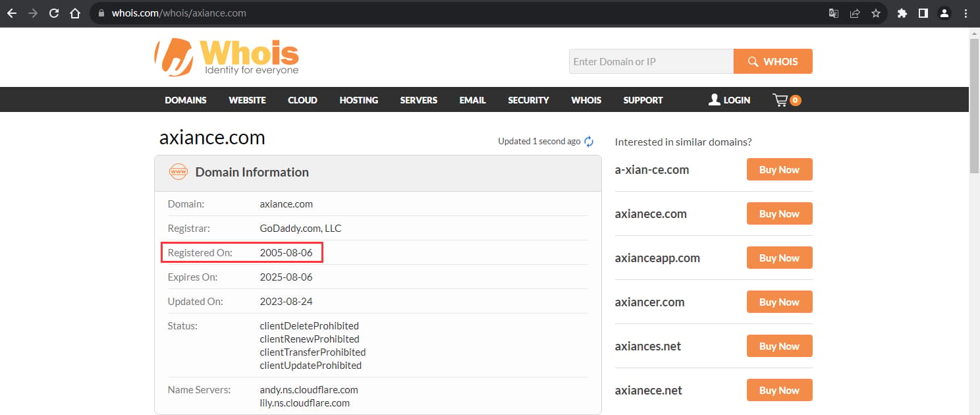Click a-xian-ce.com domain suggestion
The width and height of the screenshot is (980, 415).
point(652,170)
